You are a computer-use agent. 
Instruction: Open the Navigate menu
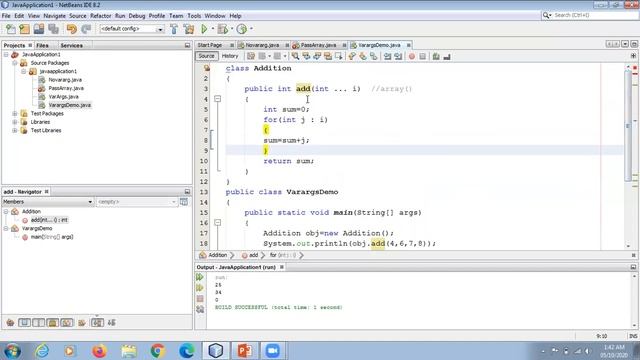pos(54,16)
